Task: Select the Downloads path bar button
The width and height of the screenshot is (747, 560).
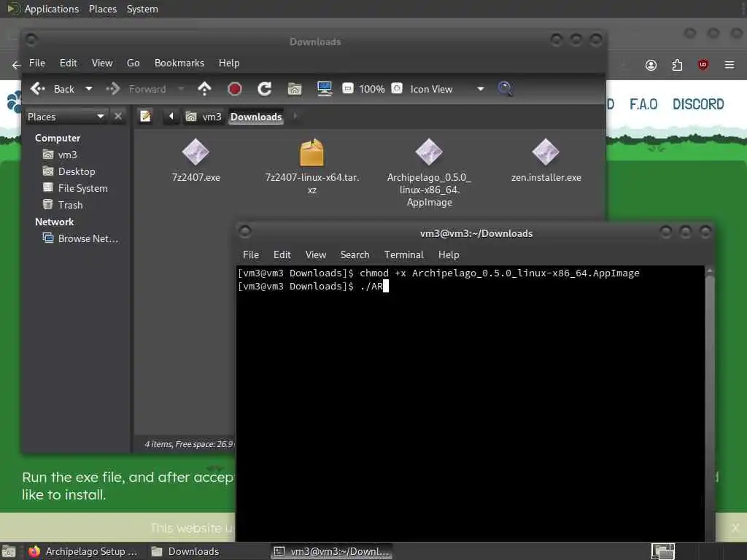Action: pyautogui.click(x=256, y=117)
